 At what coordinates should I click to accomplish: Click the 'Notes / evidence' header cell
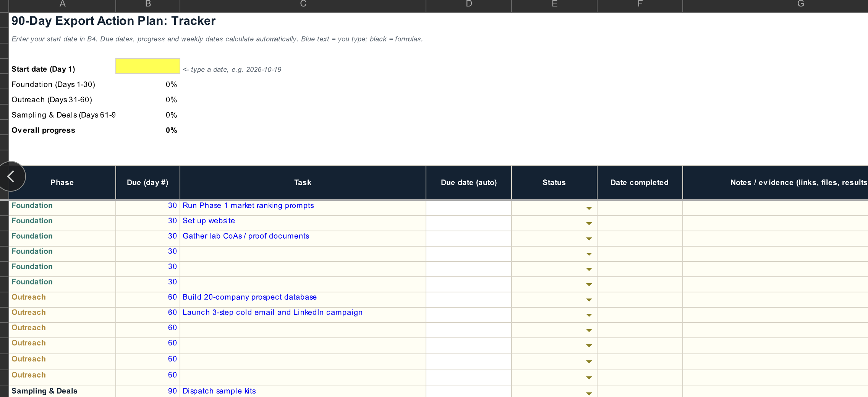point(776,182)
